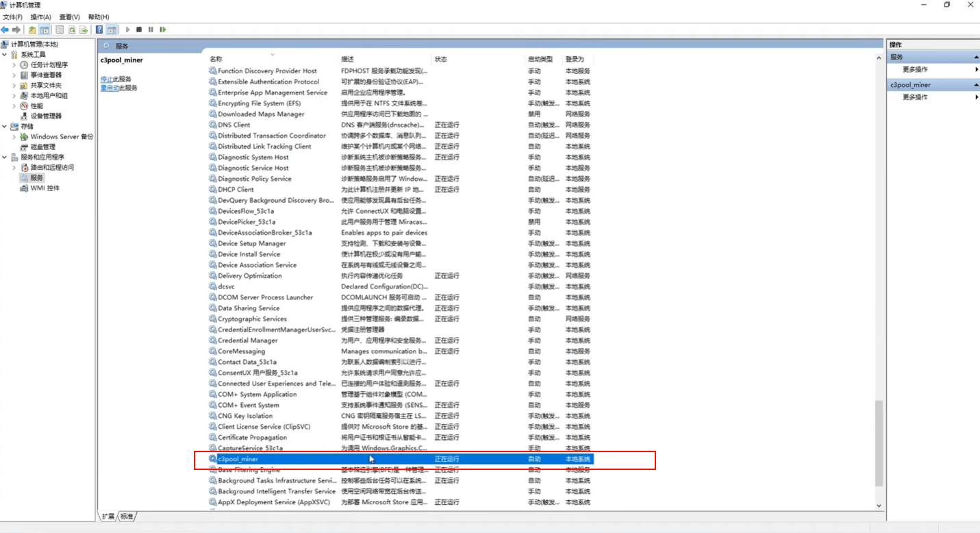Viewport: 980px width, 533px height.
Task: Click the Refresh toolbar icon
Action: (71, 29)
